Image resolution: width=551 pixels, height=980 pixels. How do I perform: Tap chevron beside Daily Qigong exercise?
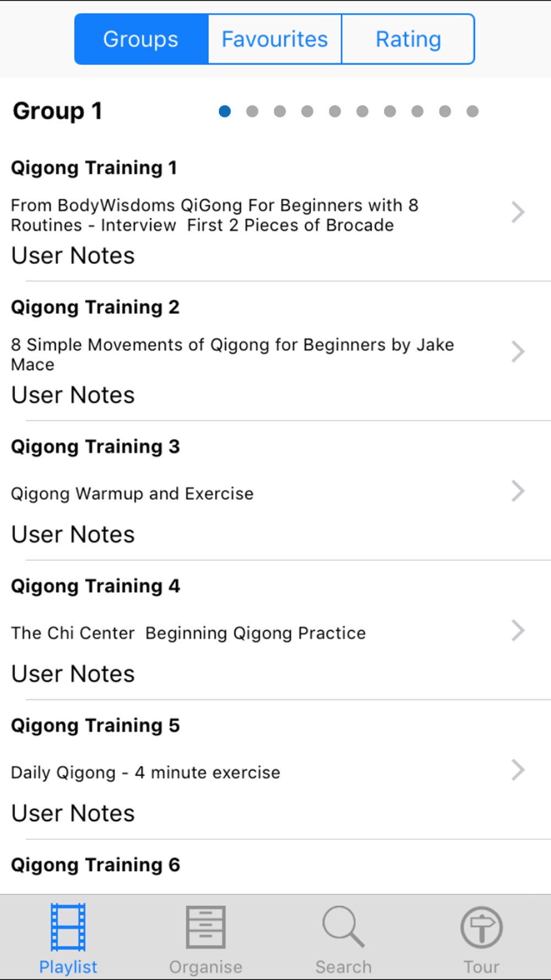point(518,770)
